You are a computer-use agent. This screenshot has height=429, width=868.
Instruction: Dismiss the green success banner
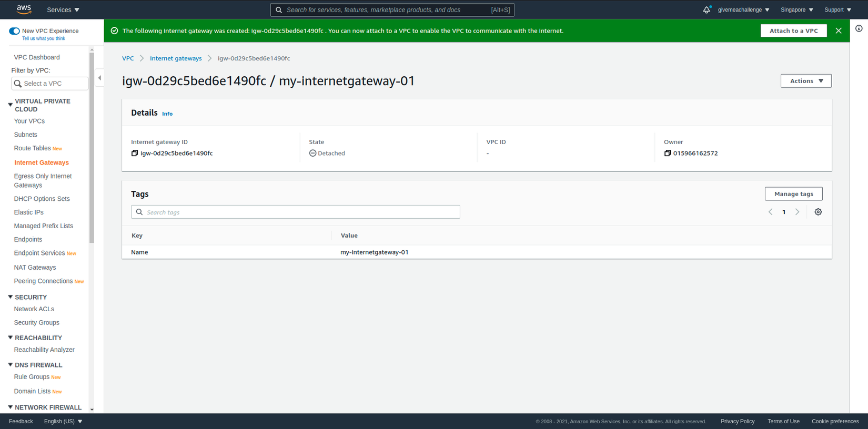pyautogui.click(x=839, y=30)
